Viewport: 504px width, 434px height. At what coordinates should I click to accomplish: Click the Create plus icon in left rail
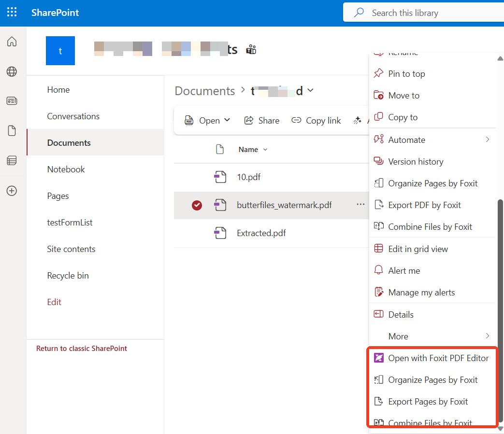[x=12, y=191]
